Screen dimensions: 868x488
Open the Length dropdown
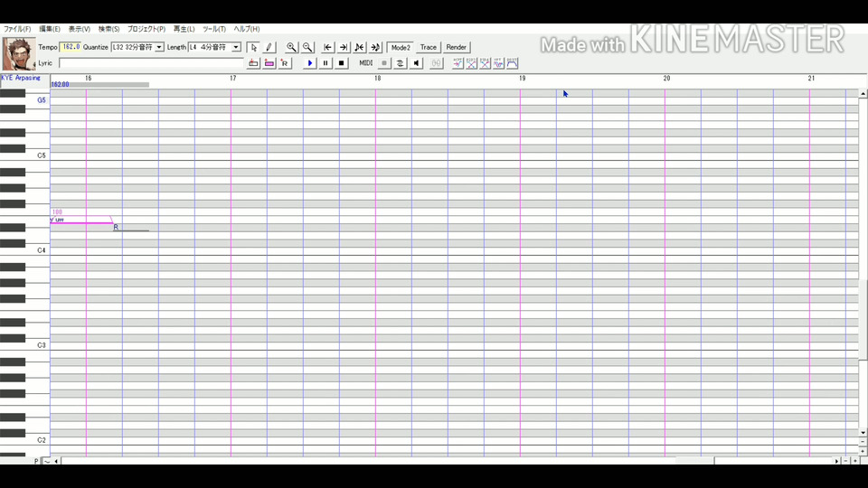tap(236, 47)
